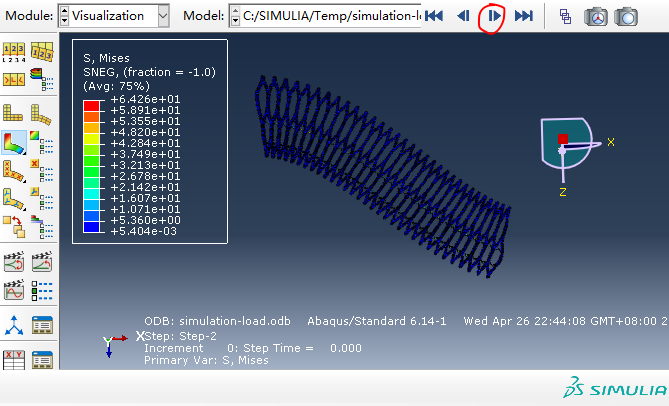Click the Module spinner up arrow

(64, 11)
